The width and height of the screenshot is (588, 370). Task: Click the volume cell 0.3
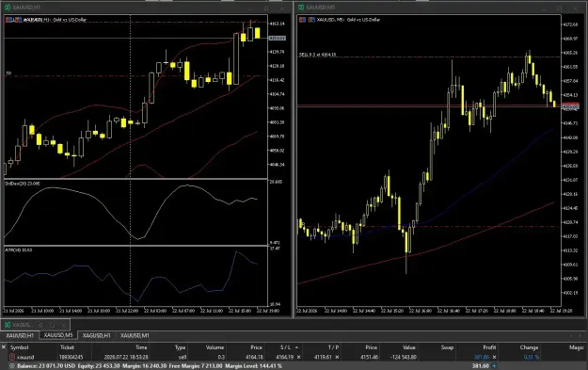[221, 357]
